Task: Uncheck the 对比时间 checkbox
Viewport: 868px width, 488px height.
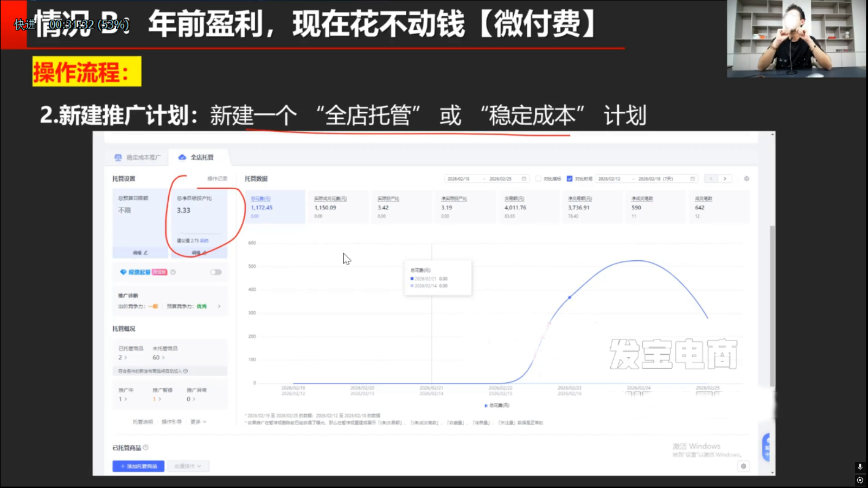Action: [x=570, y=179]
